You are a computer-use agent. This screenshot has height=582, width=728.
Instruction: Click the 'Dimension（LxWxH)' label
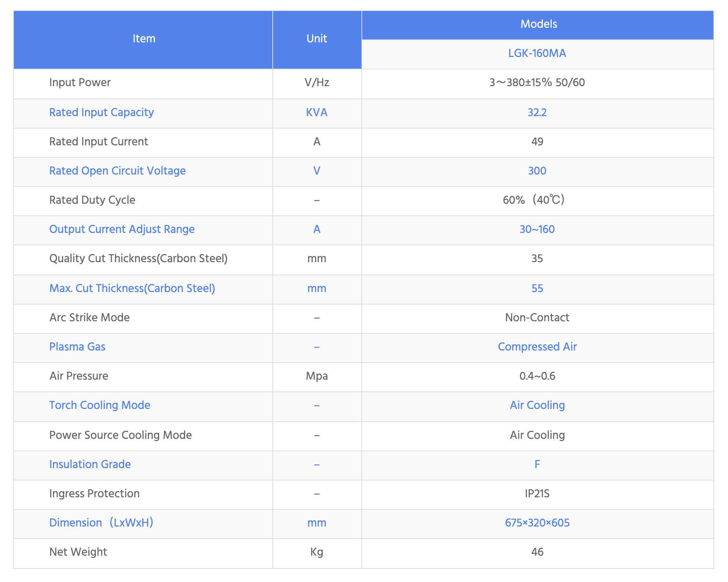tap(101, 523)
